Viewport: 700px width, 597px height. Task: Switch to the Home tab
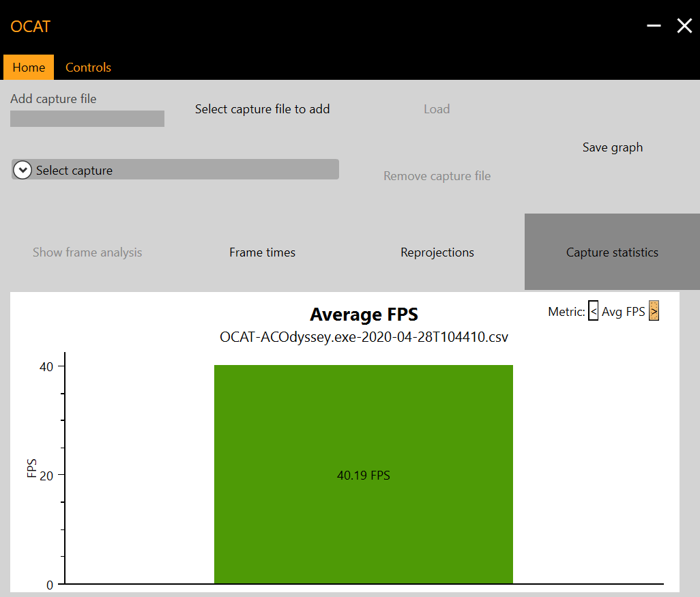[x=29, y=68]
